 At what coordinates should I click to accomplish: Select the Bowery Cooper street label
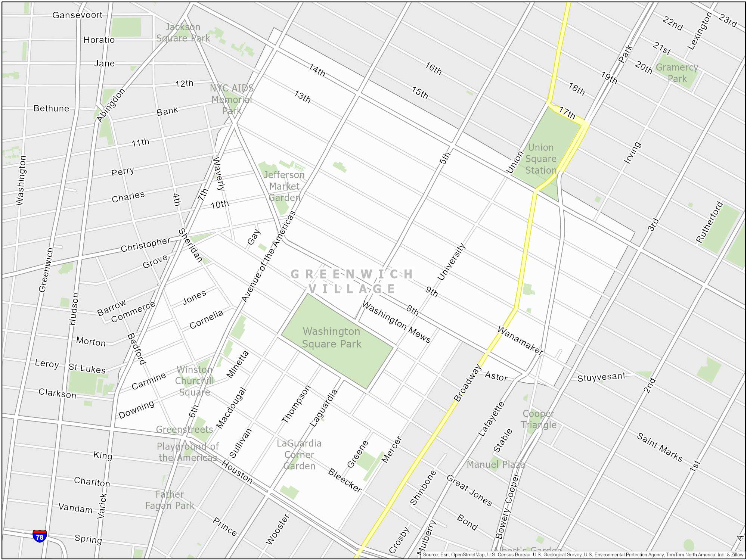point(507,507)
